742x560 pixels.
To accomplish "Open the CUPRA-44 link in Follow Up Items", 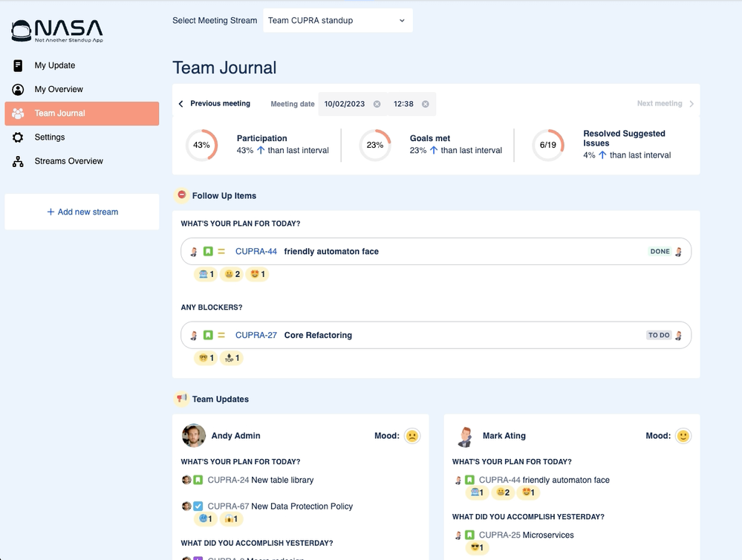I will 256,251.
